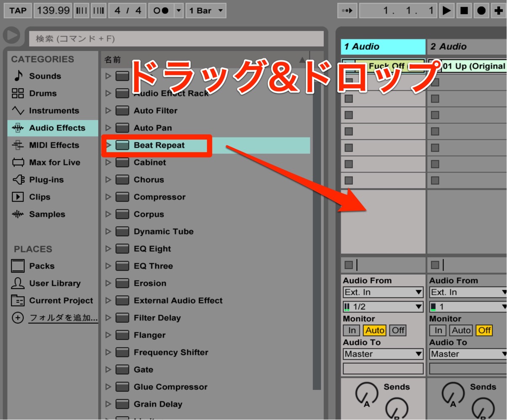
Task: Expand the Corpus device
Action: 108,214
